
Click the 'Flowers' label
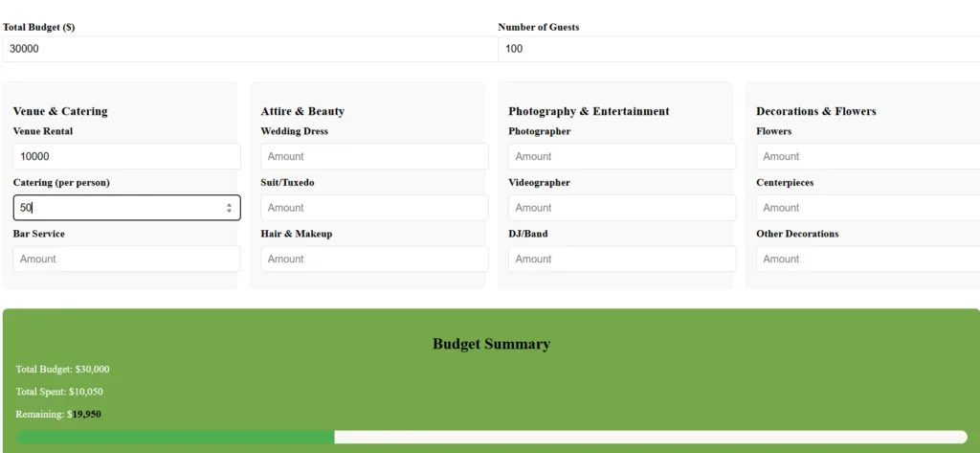coord(773,131)
